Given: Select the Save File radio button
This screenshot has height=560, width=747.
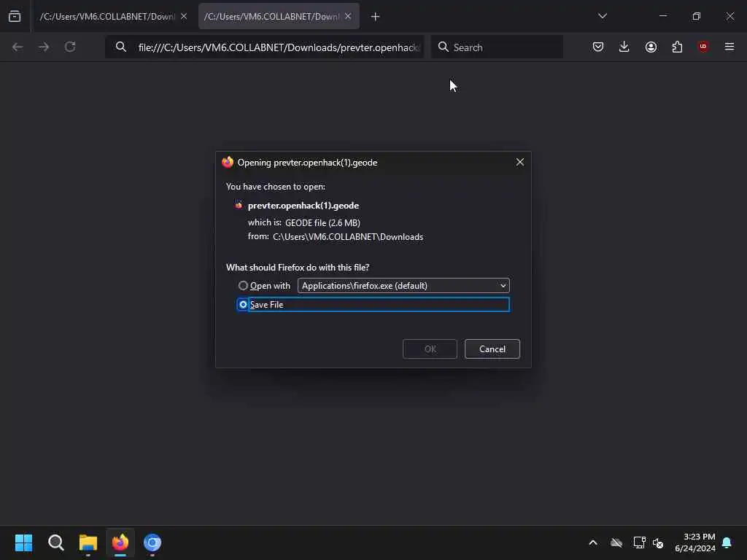Looking at the screenshot, I should point(243,304).
